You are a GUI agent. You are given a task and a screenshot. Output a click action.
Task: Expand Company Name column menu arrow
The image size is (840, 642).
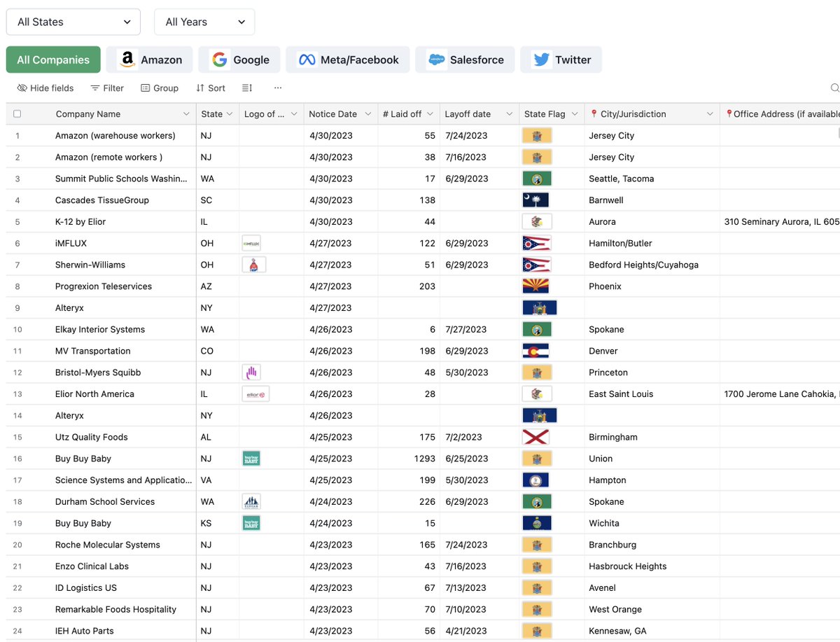point(186,114)
